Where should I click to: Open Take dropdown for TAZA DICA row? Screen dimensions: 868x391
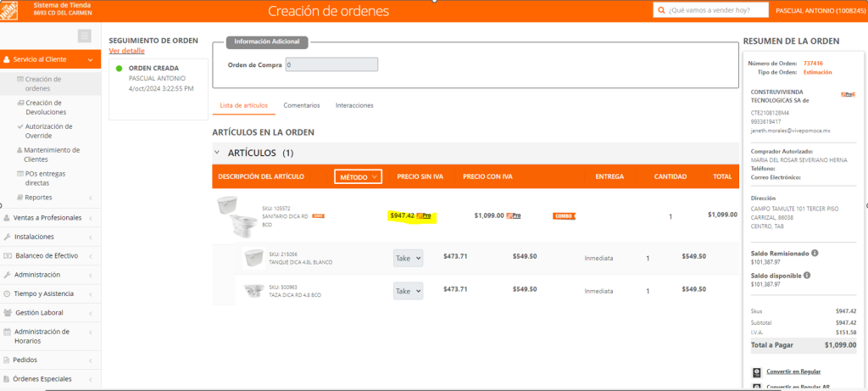tap(408, 291)
